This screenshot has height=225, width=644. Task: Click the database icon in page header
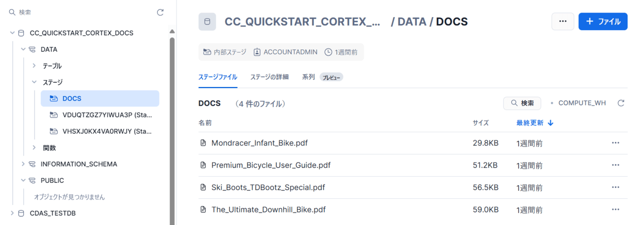point(207,22)
